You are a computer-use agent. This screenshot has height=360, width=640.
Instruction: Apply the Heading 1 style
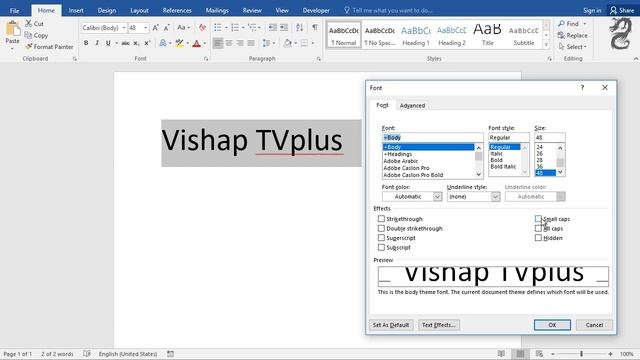(x=416, y=35)
